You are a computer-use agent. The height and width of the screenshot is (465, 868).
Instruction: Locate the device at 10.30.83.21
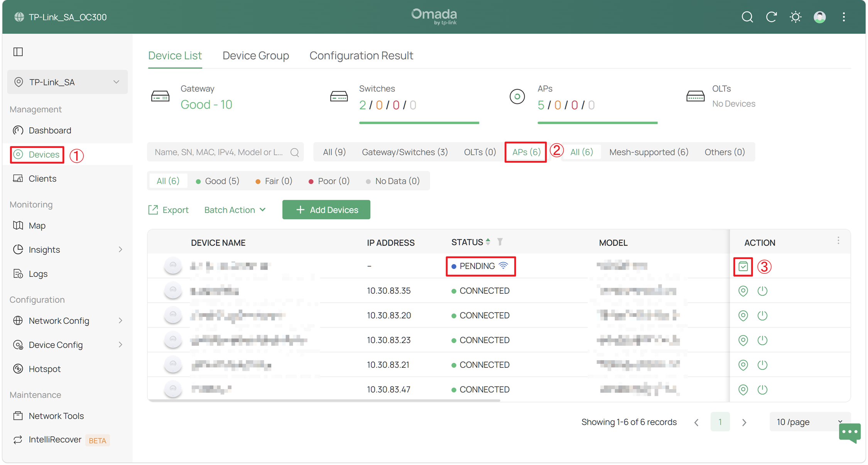[743, 365]
